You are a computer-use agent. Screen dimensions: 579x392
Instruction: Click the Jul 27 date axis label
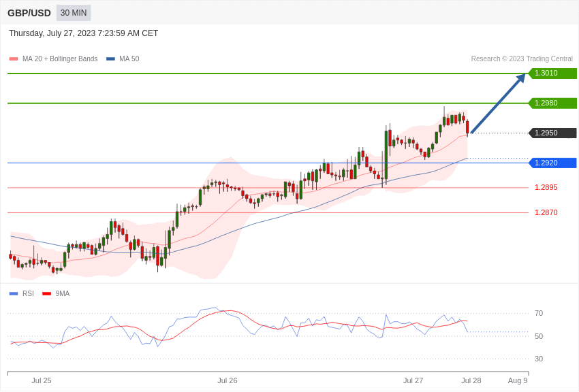[x=413, y=380]
